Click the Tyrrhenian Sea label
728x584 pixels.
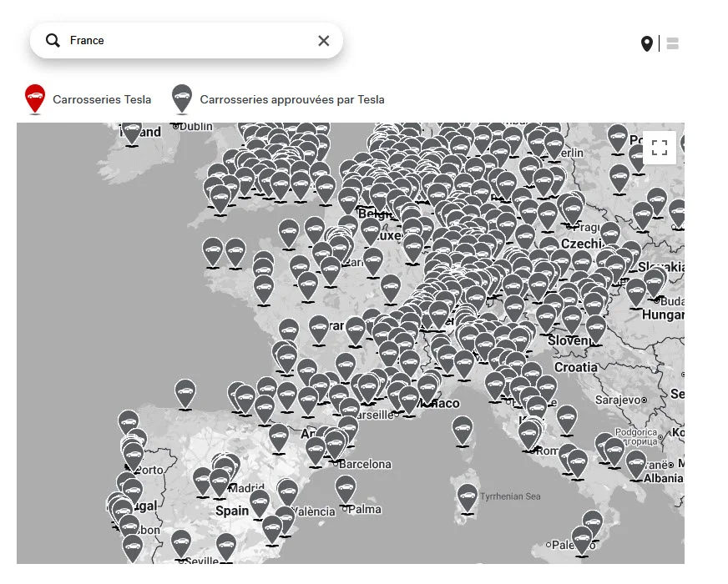click(510, 496)
